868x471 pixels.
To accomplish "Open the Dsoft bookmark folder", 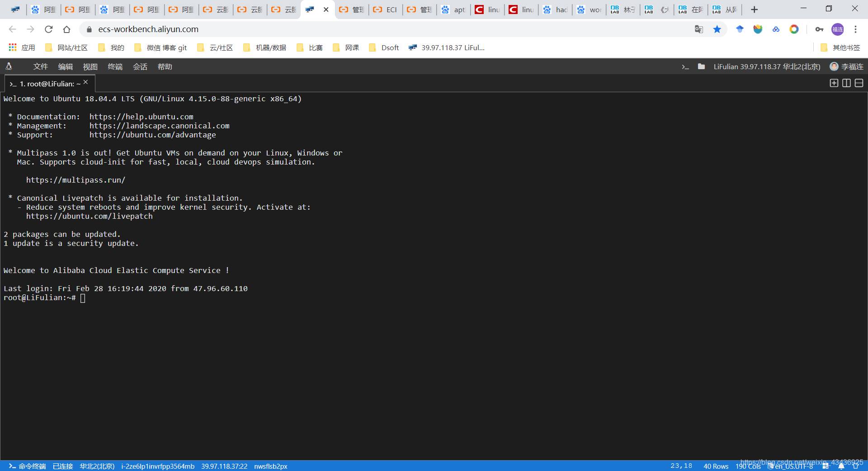I will 384,47.
